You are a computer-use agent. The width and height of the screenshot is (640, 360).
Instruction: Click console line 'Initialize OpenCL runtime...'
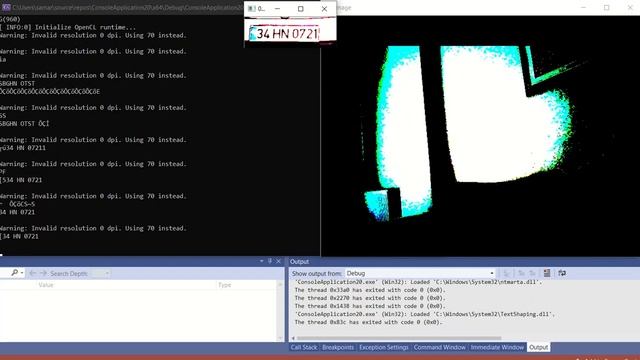pyautogui.click(x=67, y=27)
